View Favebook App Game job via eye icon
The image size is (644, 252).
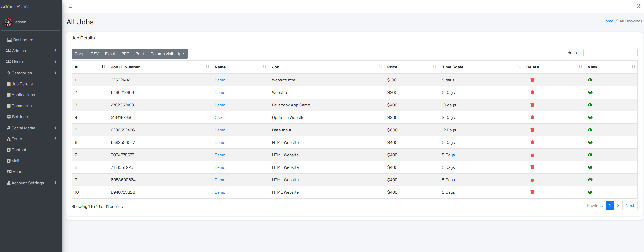pos(590,105)
